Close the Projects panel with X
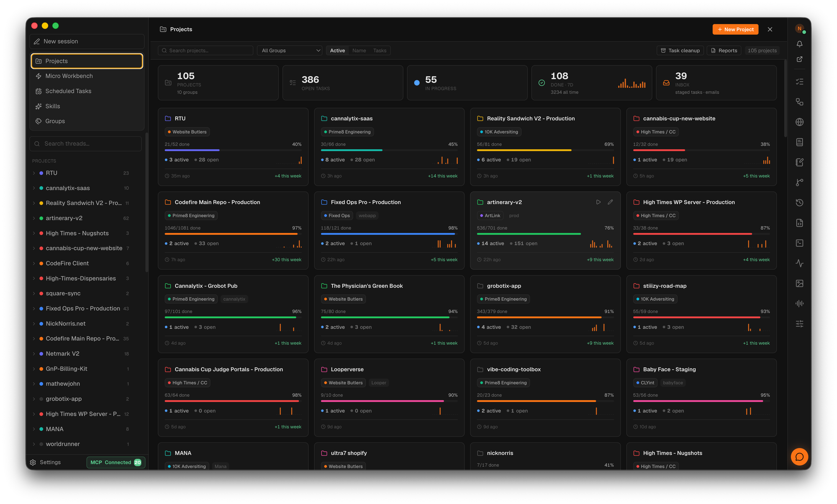Screen dimensions: 837x504 (x=770, y=29)
